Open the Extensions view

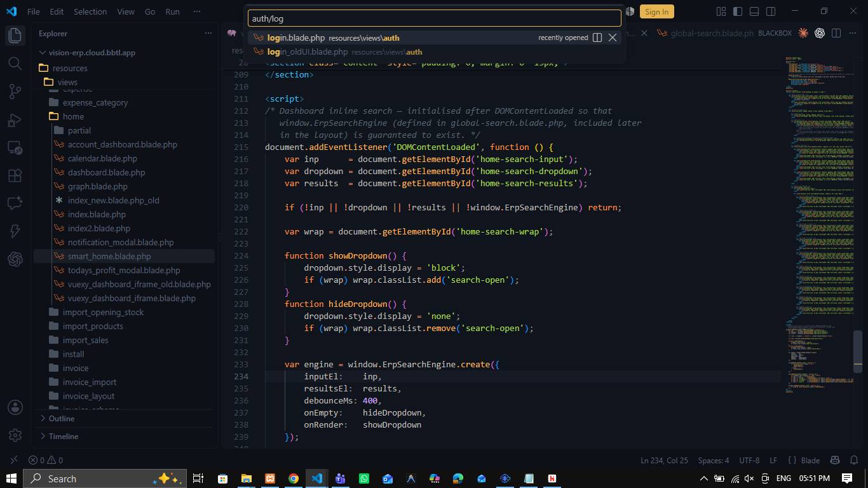tap(15, 175)
